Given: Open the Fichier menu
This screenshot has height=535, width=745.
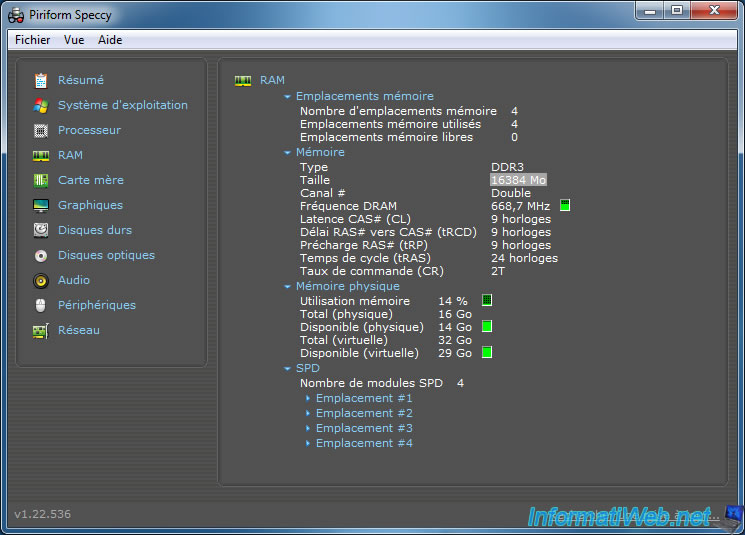Looking at the screenshot, I should [32, 40].
